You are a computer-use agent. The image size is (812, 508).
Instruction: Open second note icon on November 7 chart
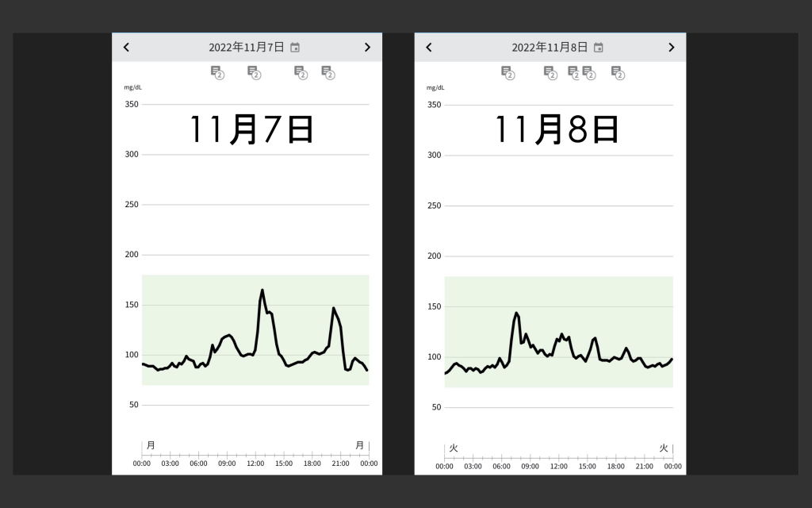click(255, 72)
